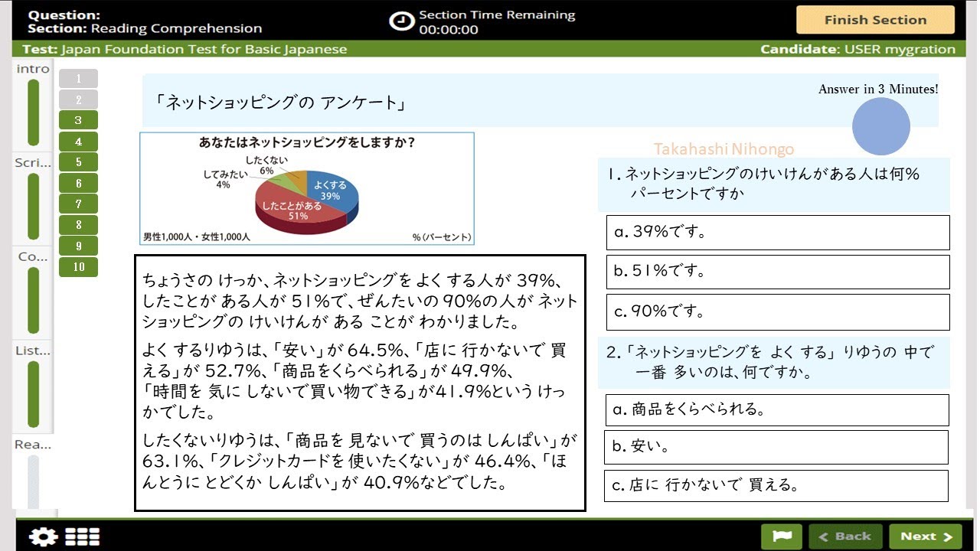This screenshot has width=980, height=551.
Task: Go to the Next question
Action: (x=926, y=536)
